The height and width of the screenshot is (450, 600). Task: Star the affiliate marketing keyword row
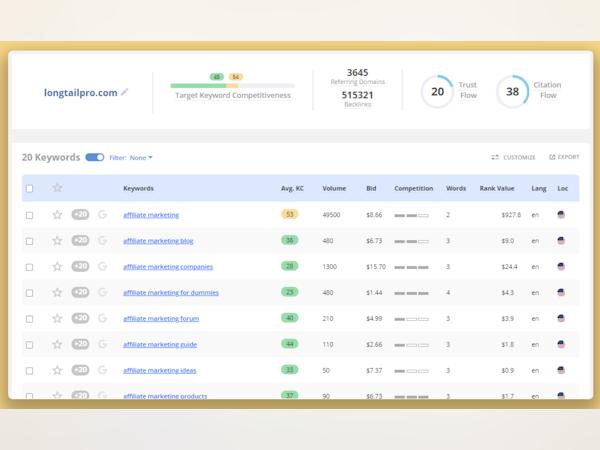(57, 215)
